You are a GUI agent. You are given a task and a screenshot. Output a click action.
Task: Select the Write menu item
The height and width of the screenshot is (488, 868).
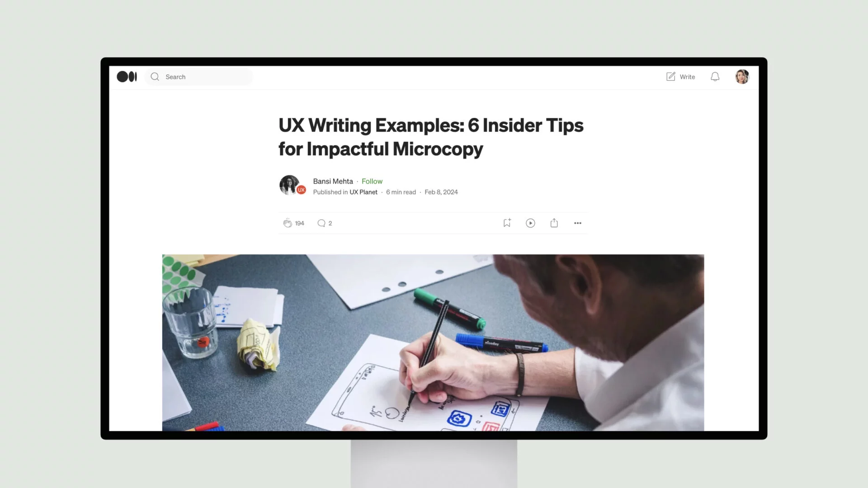tap(680, 76)
